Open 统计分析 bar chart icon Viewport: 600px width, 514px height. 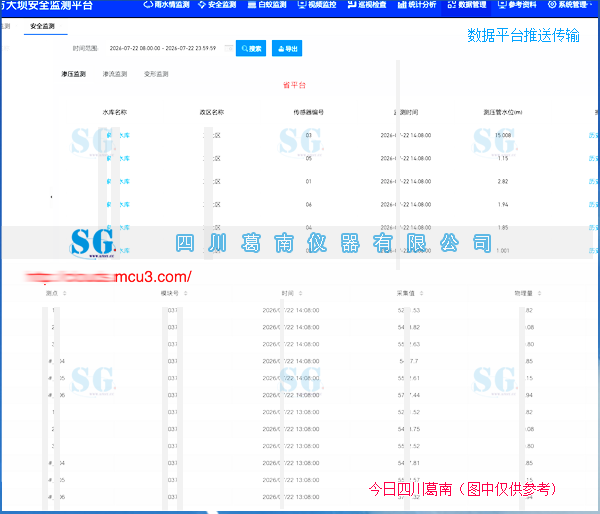click(402, 5)
